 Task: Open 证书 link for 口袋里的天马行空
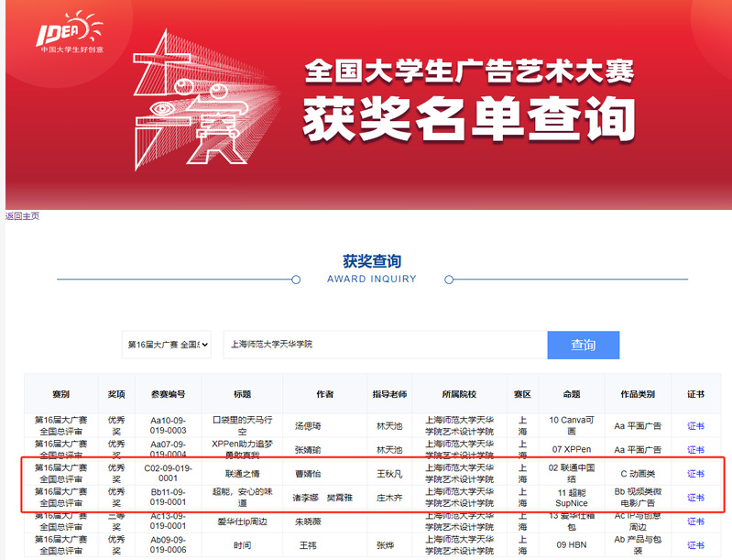(x=695, y=426)
